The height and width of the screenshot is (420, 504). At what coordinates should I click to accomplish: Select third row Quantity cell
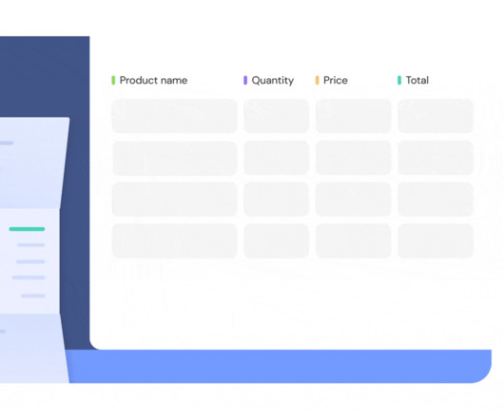277,200
